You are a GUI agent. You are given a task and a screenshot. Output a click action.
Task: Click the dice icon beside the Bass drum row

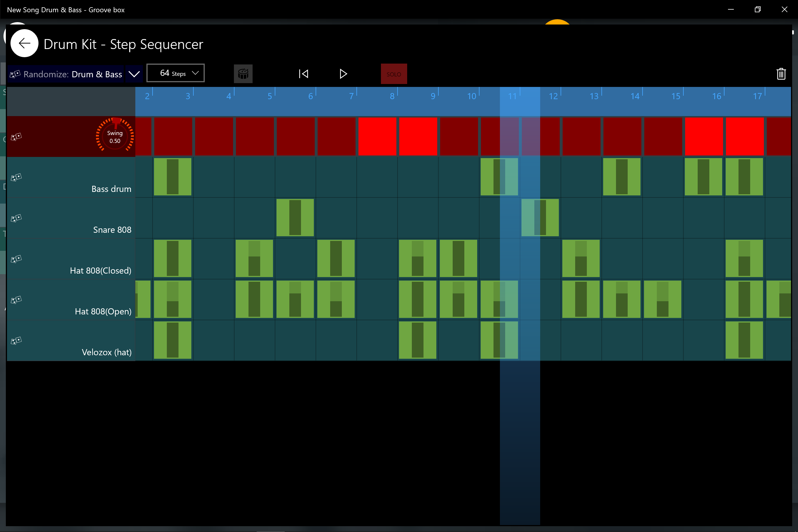point(16,177)
